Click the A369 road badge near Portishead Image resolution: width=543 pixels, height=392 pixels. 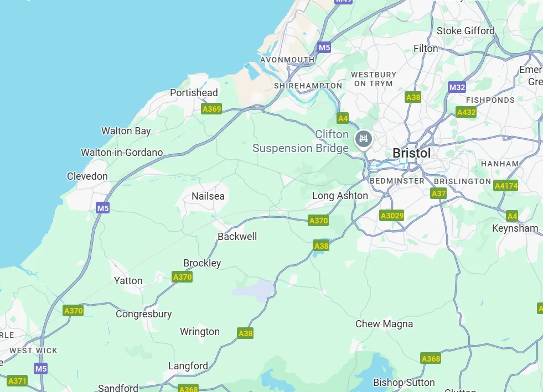pos(211,109)
